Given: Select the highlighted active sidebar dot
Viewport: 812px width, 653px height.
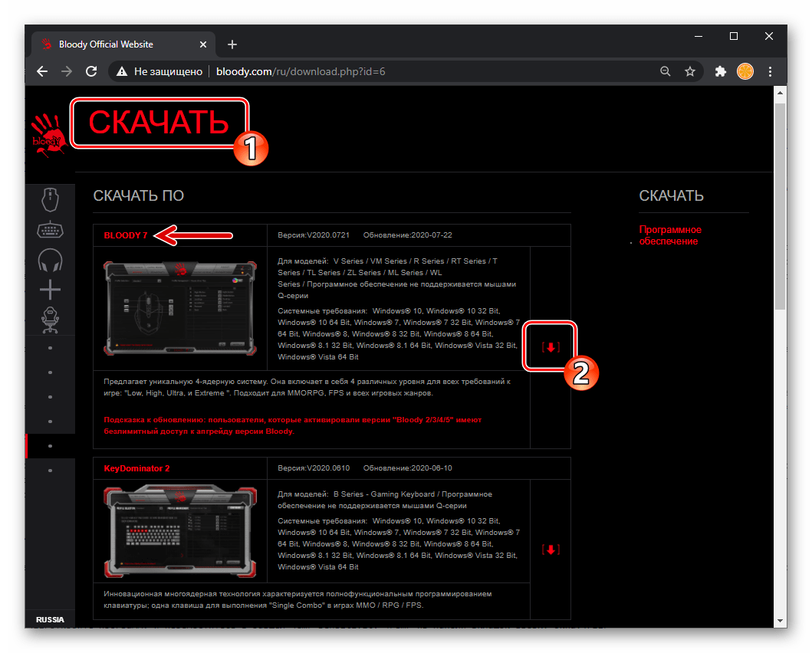Looking at the screenshot, I should (x=51, y=446).
